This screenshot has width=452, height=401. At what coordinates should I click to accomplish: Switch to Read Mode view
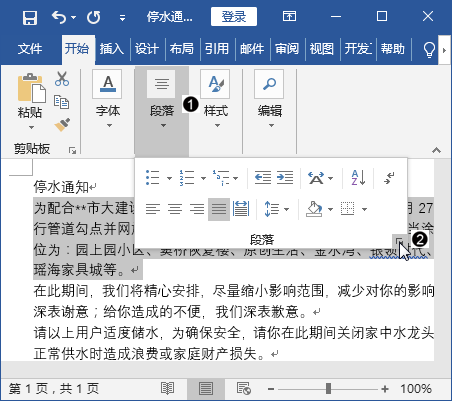tap(167, 388)
